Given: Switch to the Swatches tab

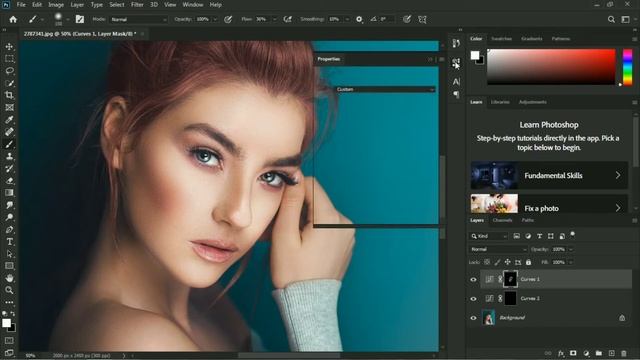Looking at the screenshot, I should pos(502,39).
